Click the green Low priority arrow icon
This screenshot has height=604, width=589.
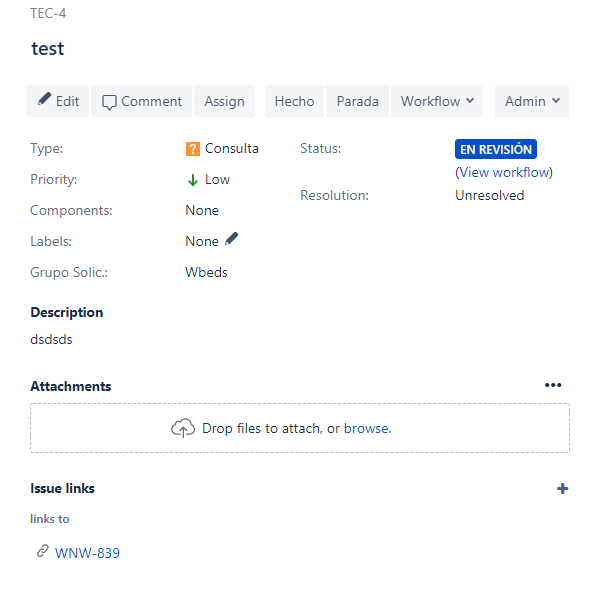click(193, 180)
